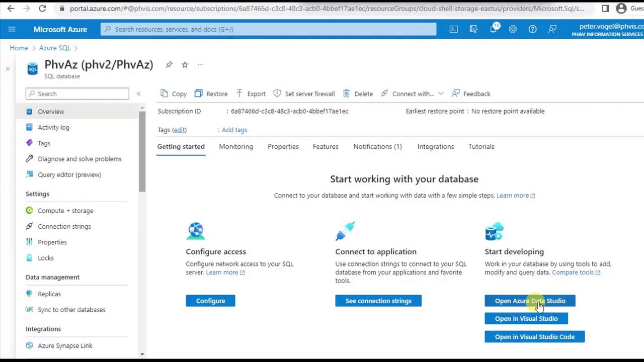Image resolution: width=644 pixels, height=362 pixels.
Task: Click the resource menu scroll-down arrow
Action: click(x=142, y=354)
